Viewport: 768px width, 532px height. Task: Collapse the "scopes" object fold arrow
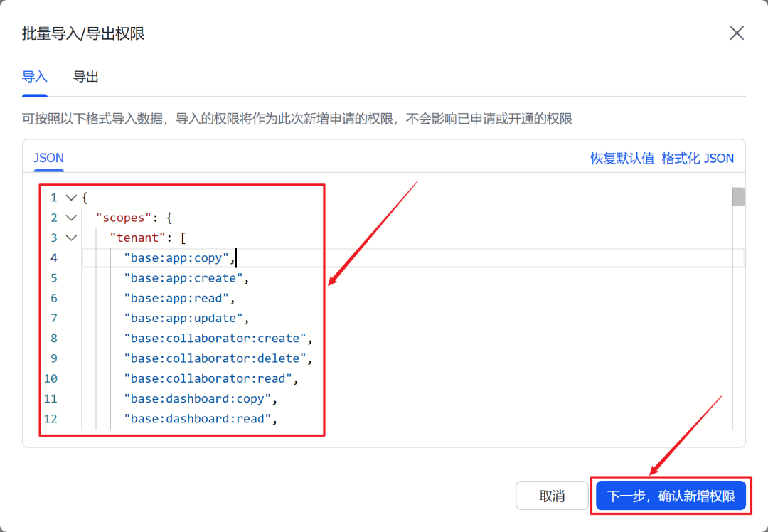pyautogui.click(x=70, y=218)
